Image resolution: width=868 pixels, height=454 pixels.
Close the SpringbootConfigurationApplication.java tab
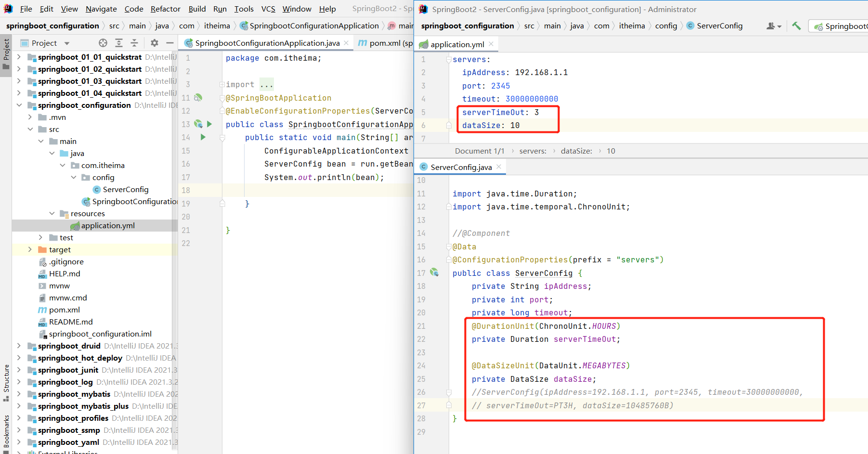(346, 43)
